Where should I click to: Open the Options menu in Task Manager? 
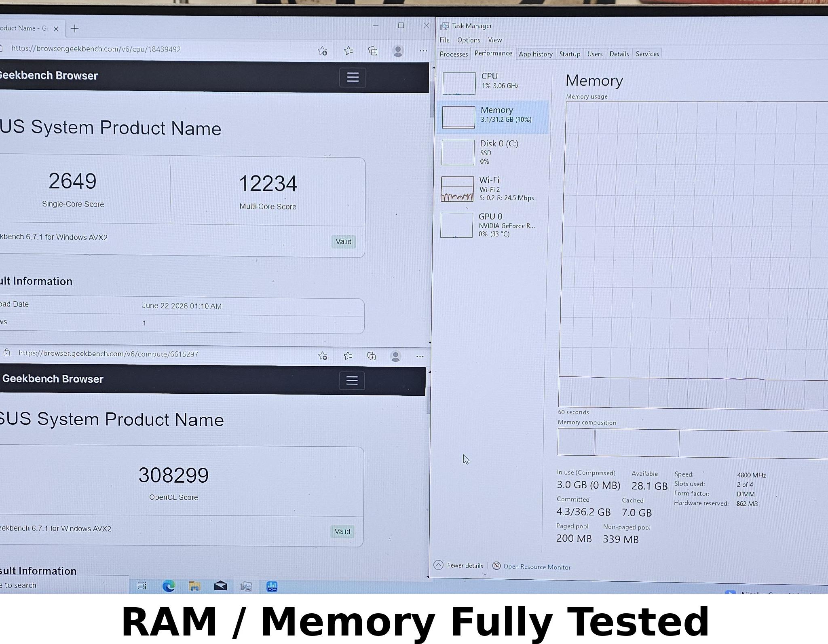(469, 40)
